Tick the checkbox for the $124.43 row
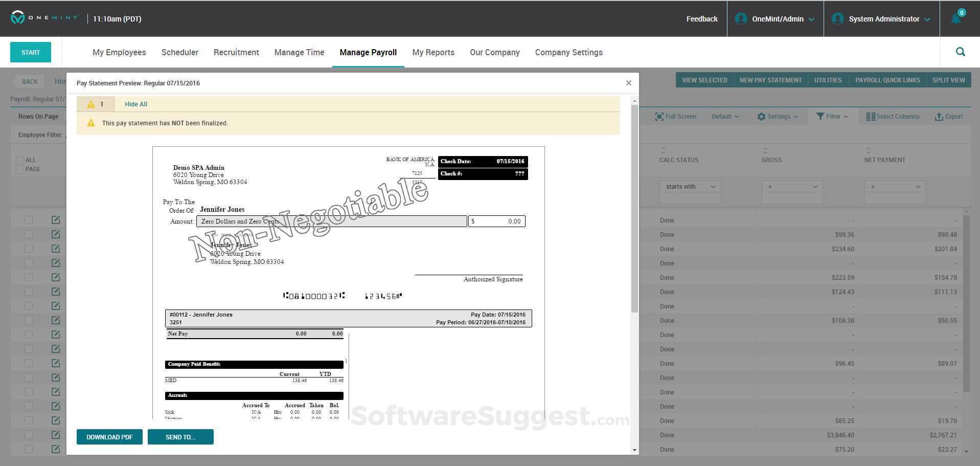Viewport: 980px width, 466px height. tap(29, 292)
